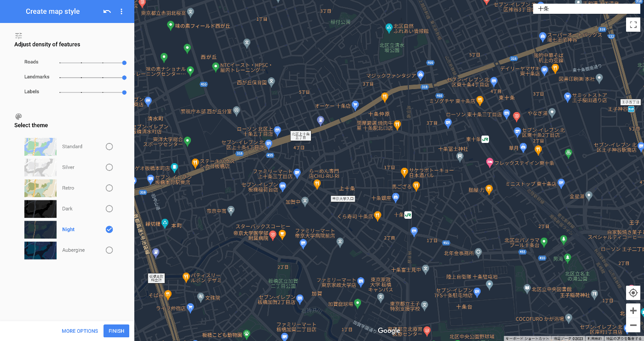The width and height of the screenshot is (644, 341).
Task: Click the 帝京大学入口 intersection label
Action: [x=343, y=199]
